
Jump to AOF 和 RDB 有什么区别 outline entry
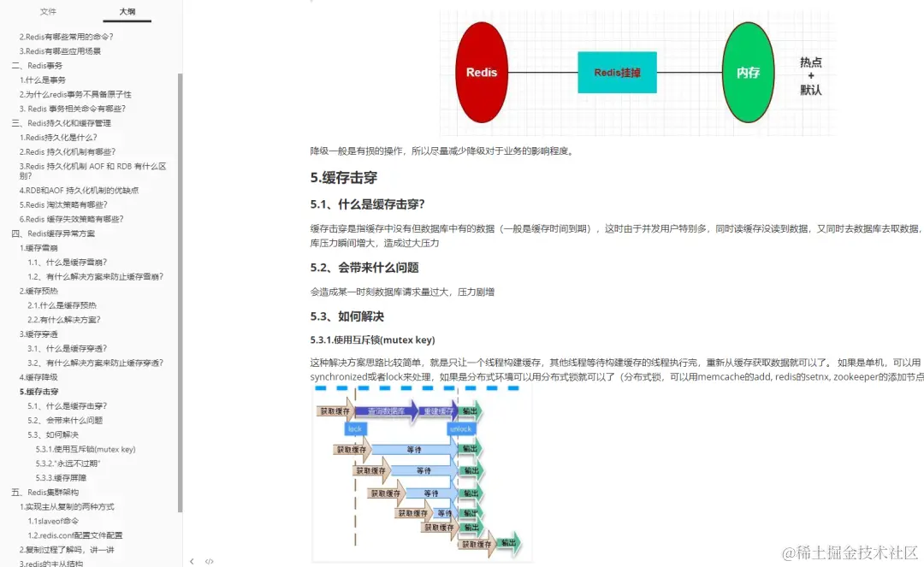click(x=92, y=171)
